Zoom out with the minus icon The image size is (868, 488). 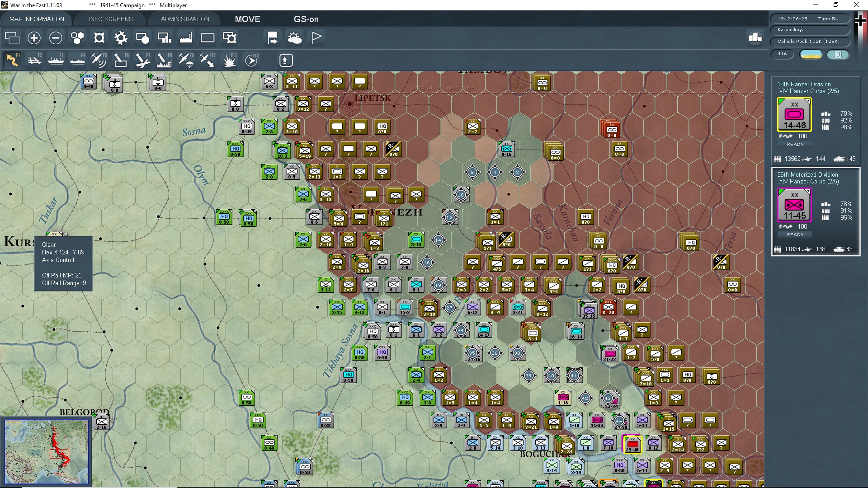pos(56,38)
